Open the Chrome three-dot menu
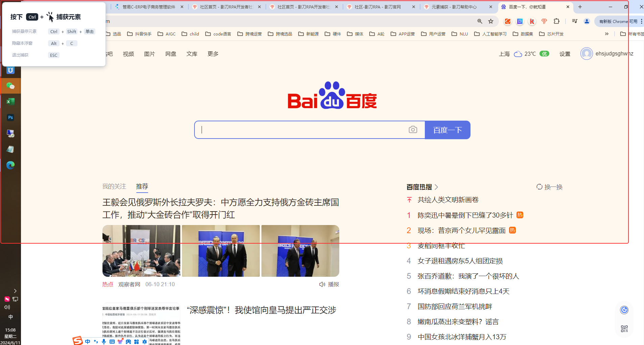The height and width of the screenshot is (345, 644). (x=641, y=21)
